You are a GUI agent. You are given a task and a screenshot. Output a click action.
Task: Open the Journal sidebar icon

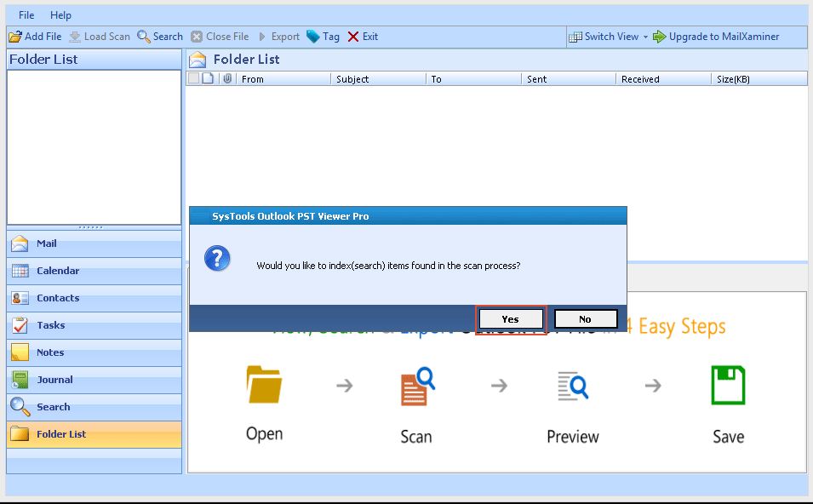(x=20, y=380)
